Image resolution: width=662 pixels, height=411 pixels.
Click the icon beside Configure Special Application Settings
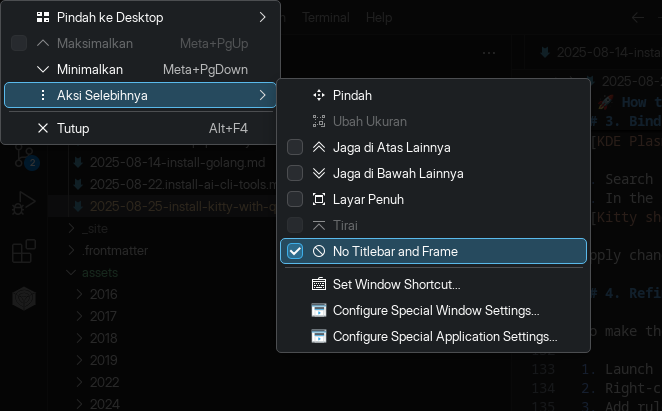coord(319,336)
